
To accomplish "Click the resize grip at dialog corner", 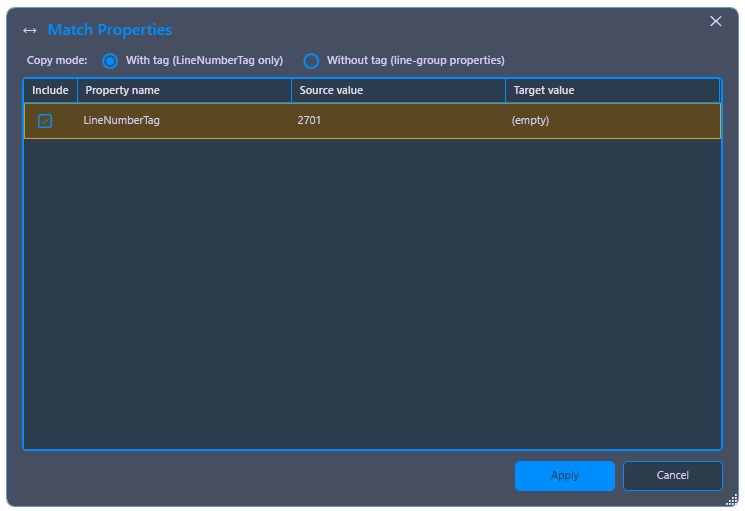I will pyautogui.click(x=732, y=500).
